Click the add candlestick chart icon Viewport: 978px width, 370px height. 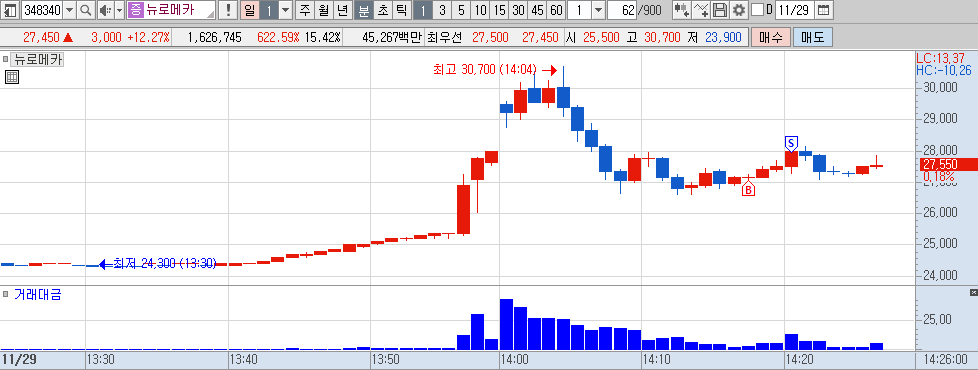point(682,10)
